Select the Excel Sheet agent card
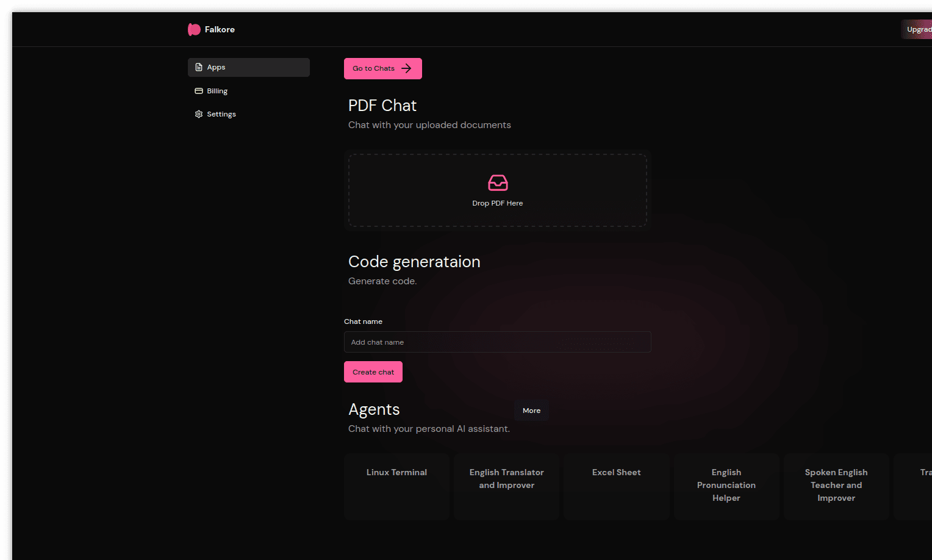The image size is (932, 560). [x=616, y=486]
